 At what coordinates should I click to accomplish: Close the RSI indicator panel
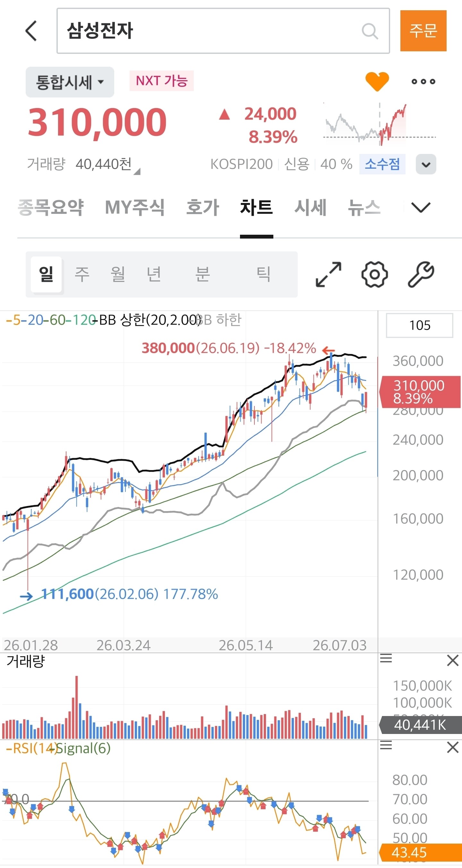(x=453, y=747)
